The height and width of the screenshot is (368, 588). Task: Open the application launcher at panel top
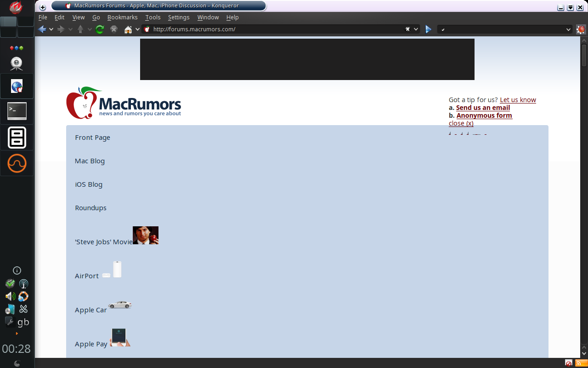pos(17,7)
